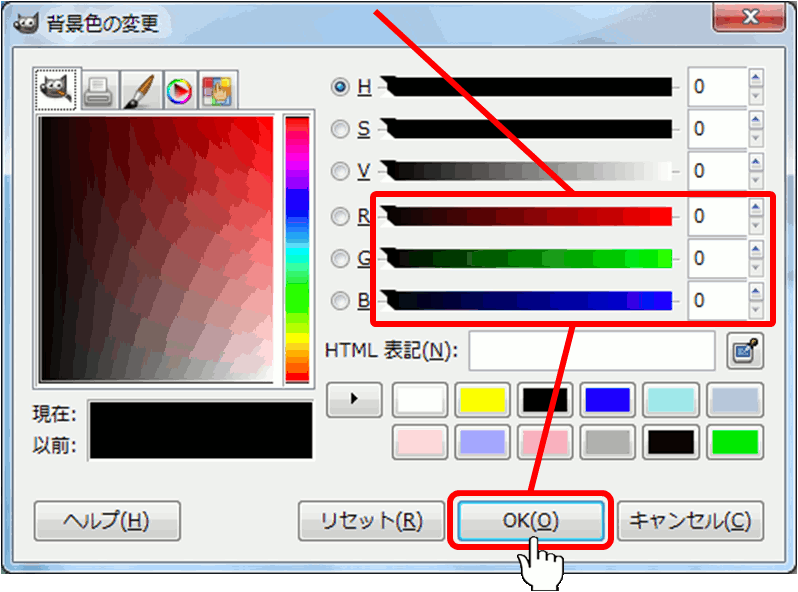Click the HTML 表記 input field
This screenshot has width=798, height=592.
click(592, 350)
